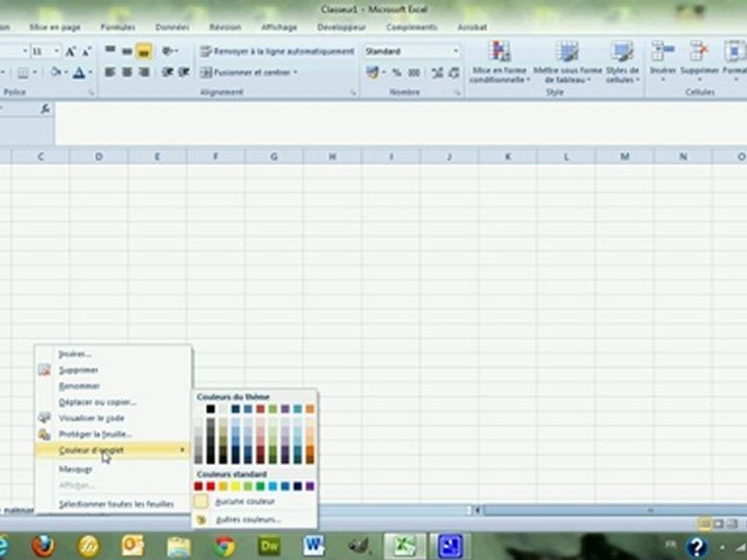Viewport: 747px width, 560px height.
Task: Choose Supprimer in the sheet context menu
Action: pyautogui.click(x=113, y=370)
